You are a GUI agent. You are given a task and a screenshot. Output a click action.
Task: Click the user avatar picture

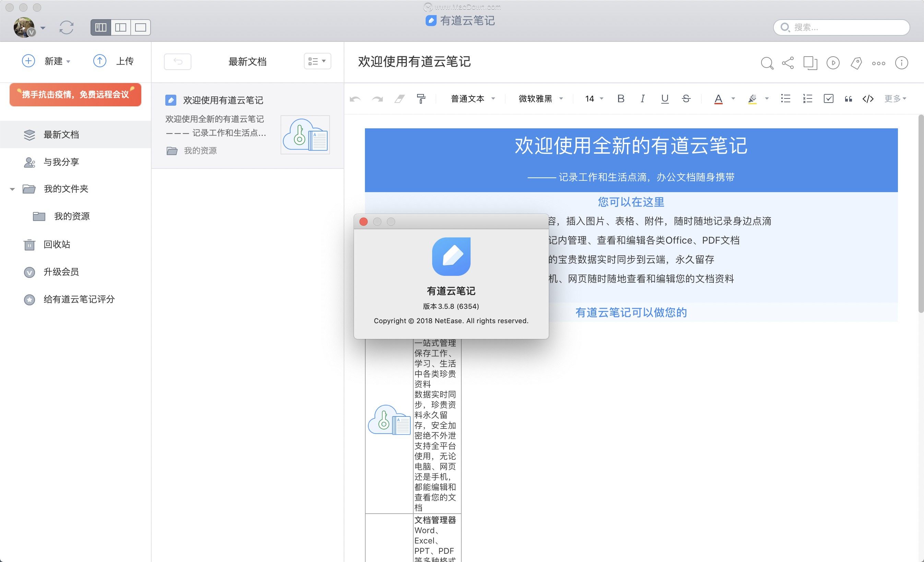click(24, 27)
